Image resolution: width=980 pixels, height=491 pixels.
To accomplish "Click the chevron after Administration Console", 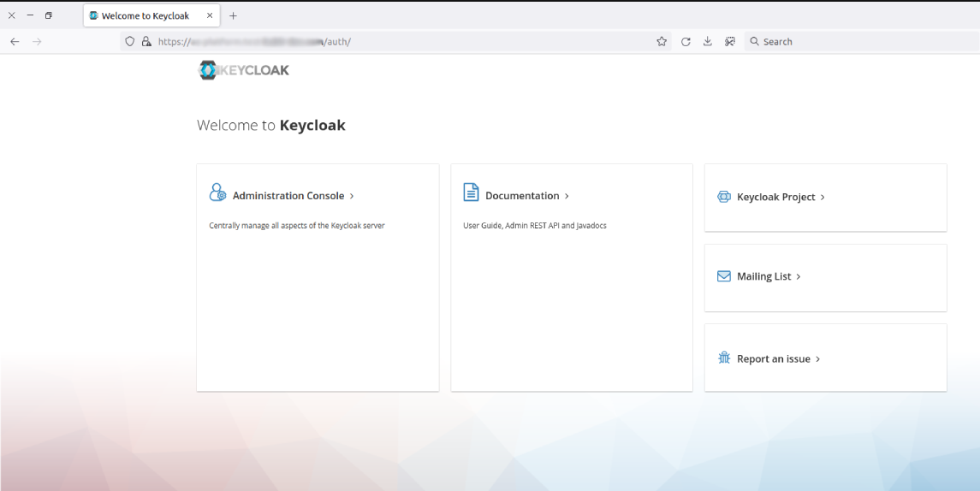I will click(352, 196).
